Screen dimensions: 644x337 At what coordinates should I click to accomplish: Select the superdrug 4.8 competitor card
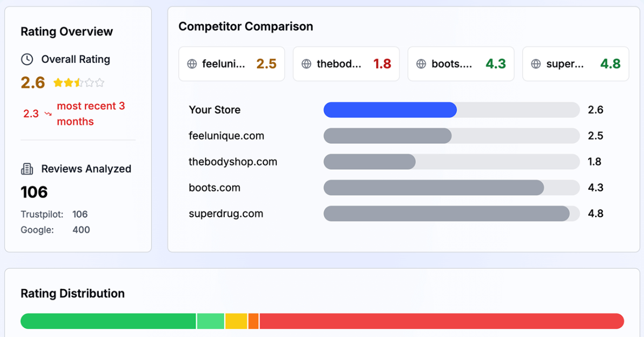click(x=575, y=64)
